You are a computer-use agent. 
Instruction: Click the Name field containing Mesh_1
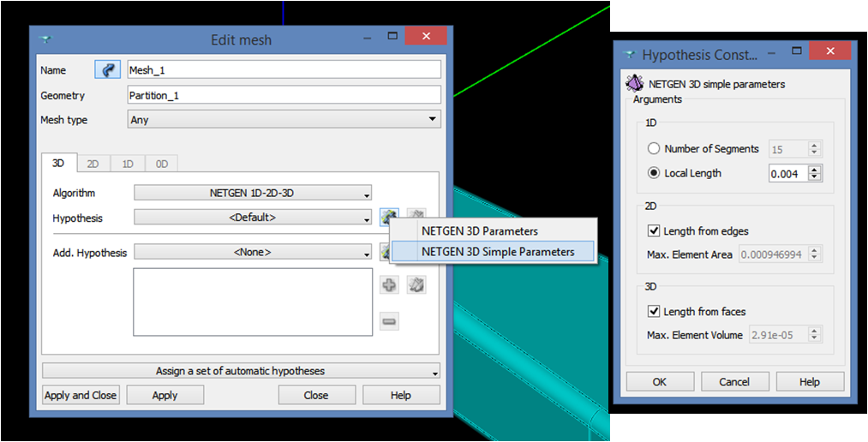tap(284, 70)
